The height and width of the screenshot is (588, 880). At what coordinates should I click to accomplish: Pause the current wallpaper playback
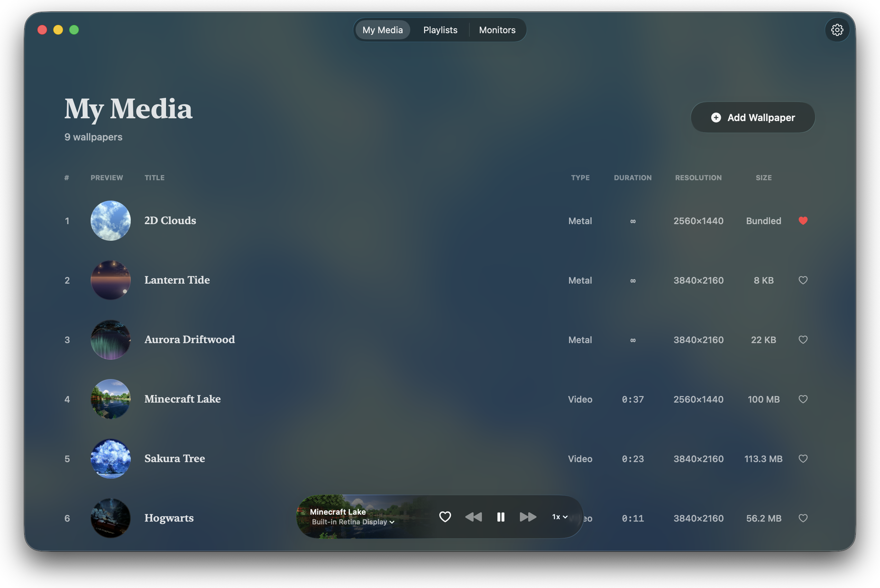[x=501, y=517]
